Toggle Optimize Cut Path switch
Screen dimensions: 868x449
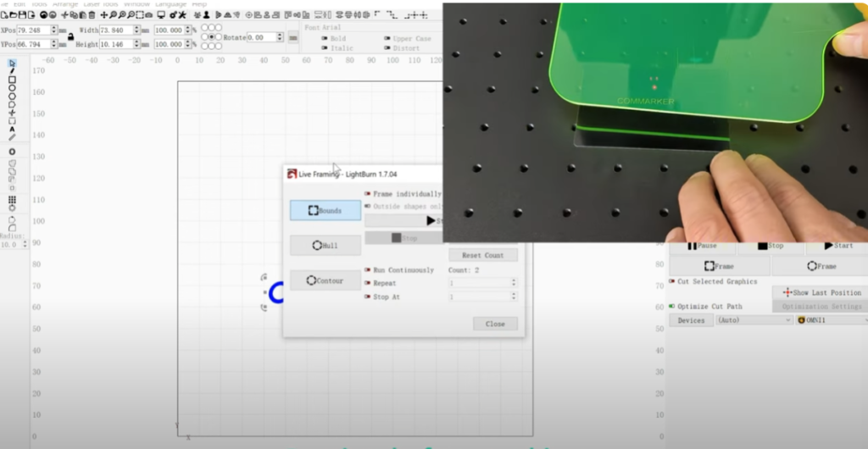pos(672,307)
